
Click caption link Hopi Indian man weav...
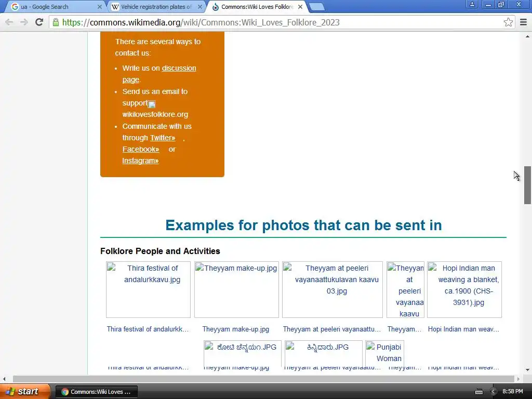pos(463,329)
